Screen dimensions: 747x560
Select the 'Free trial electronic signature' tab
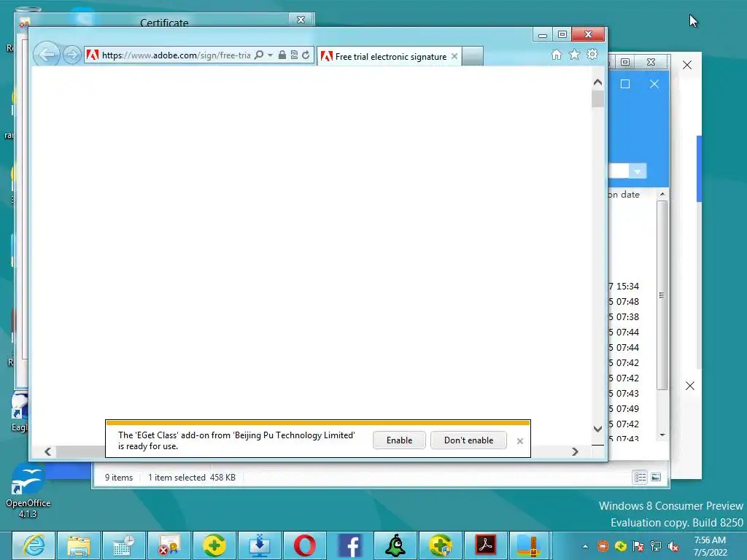pos(391,57)
